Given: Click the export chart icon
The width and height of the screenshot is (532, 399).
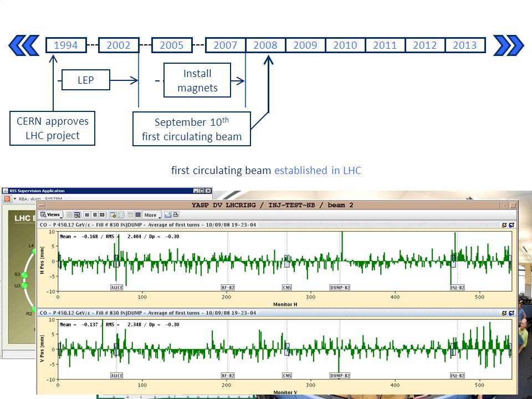Looking at the screenshot, I should coord(168,215).
